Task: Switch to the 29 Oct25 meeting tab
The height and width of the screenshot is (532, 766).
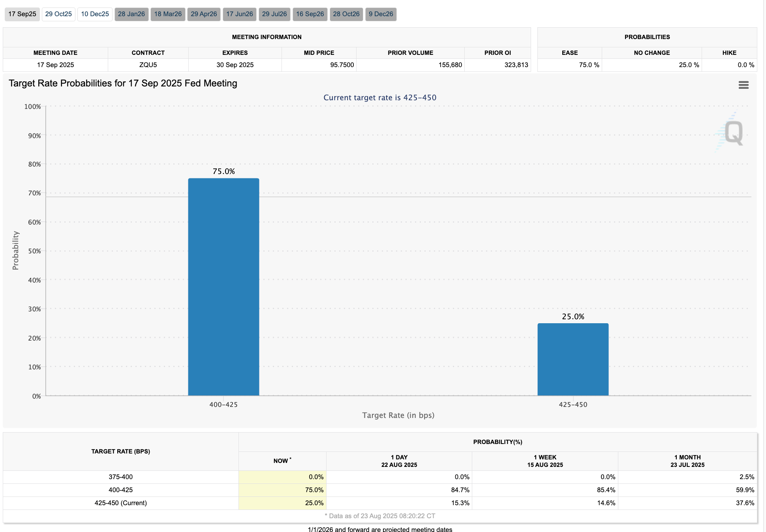Action: tap(58, 14)
